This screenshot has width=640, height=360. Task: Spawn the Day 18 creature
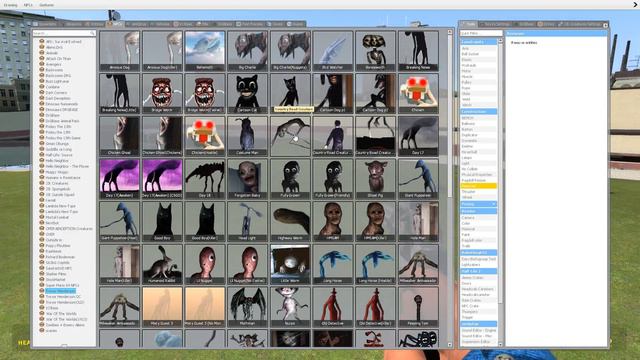point(204,179)
